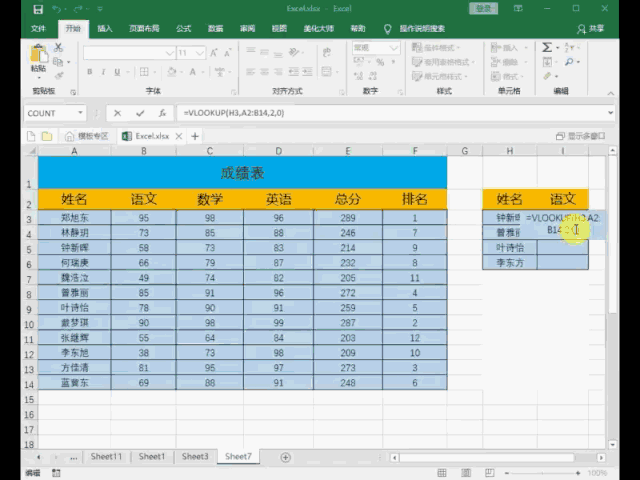Click the Tell Me search box
The image size is (640, 480).
422,29
